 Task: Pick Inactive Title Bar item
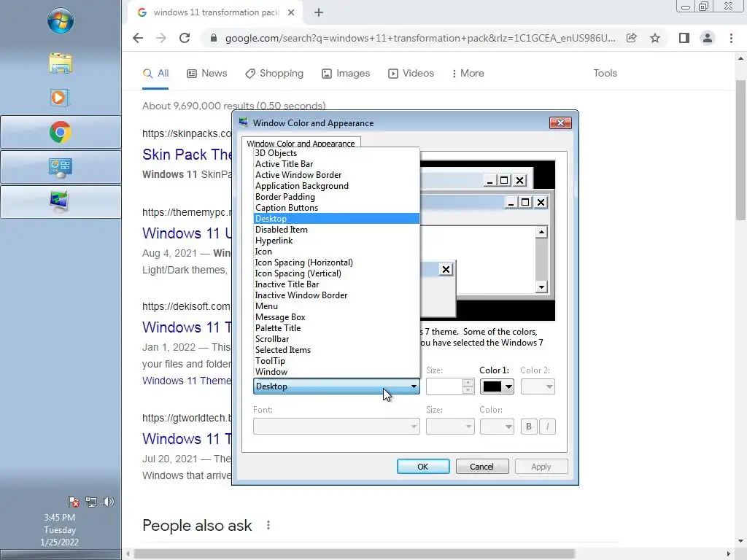tap(336, 284)
